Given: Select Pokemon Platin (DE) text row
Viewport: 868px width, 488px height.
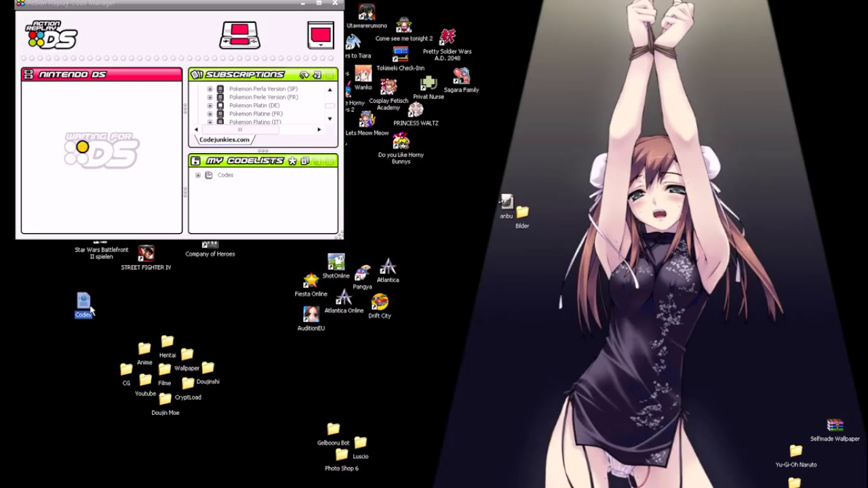Looking at the screenshot, I should pyautogui.click(x=254, y=106).
